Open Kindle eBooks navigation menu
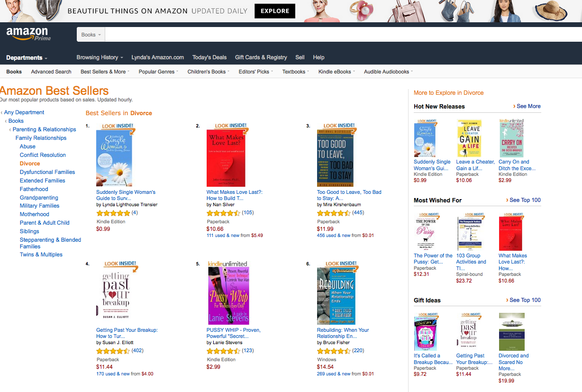Screen dimensions: 582x392 pyautogui.click(x=336, y=72)
